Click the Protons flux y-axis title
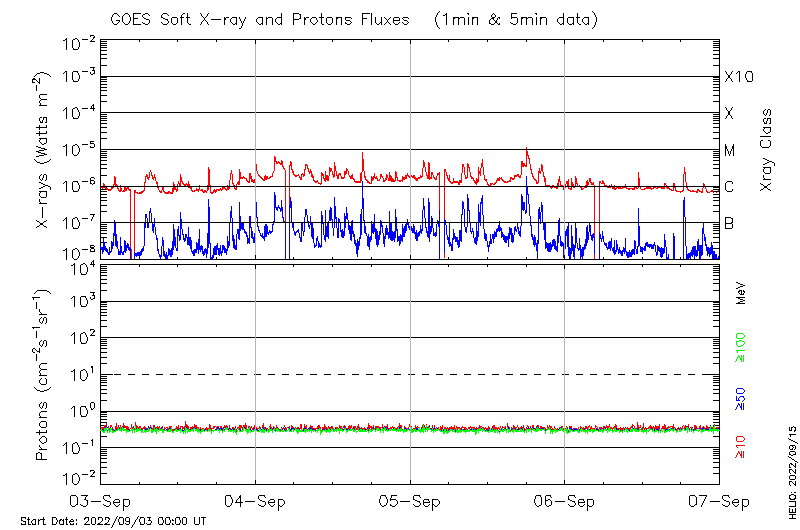The image size is (800, 530). pos(43,375)
